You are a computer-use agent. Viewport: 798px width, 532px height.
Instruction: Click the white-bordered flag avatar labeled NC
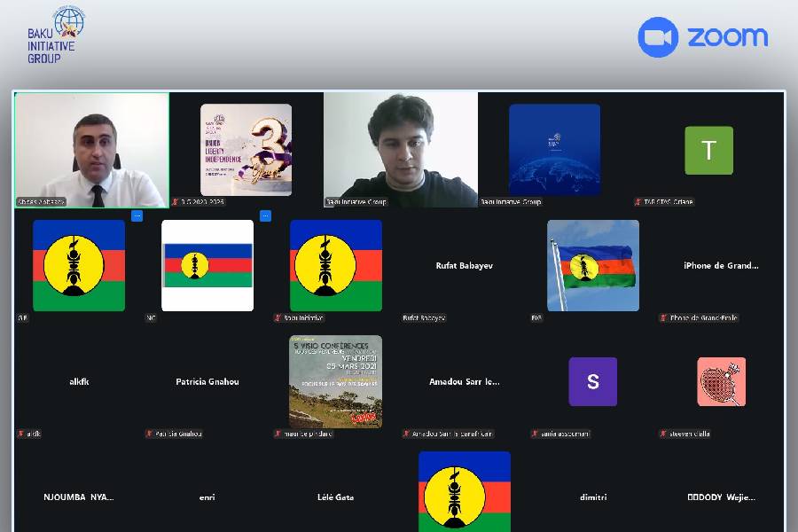(207, 265)
